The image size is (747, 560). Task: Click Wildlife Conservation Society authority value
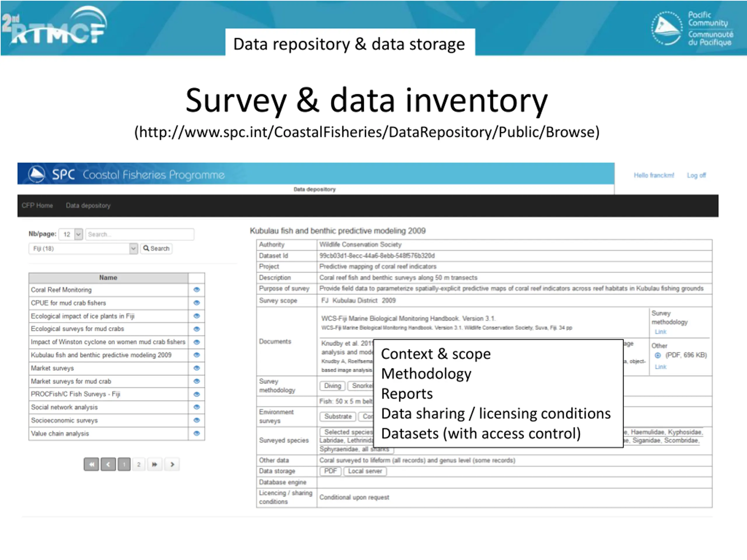pyautogui.click(x=360, y=245)
